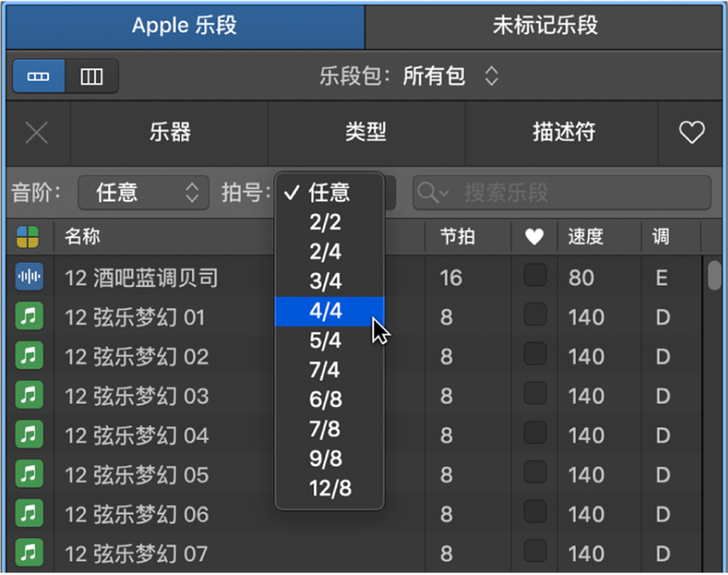Click the green MIDI loop icon beside 弦乐梦幻 01
The image size is (728, 575).
[28, 317]
